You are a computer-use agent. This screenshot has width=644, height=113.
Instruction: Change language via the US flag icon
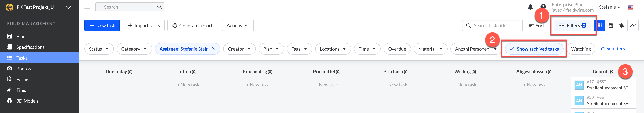pyautogui.click(x=630, y=7)
